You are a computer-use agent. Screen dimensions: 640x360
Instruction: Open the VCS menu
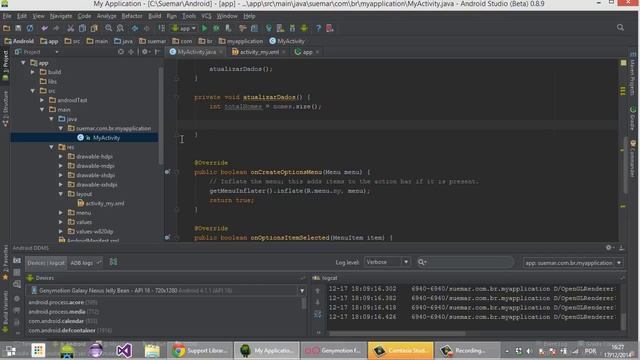pyautogui.click(x=206, y=16)
